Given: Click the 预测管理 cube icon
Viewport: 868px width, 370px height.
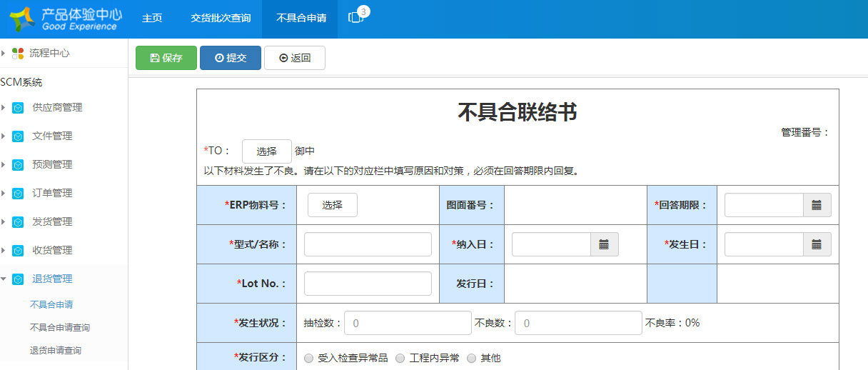Looking at the screenshot, I should click(x=18, y=165).
